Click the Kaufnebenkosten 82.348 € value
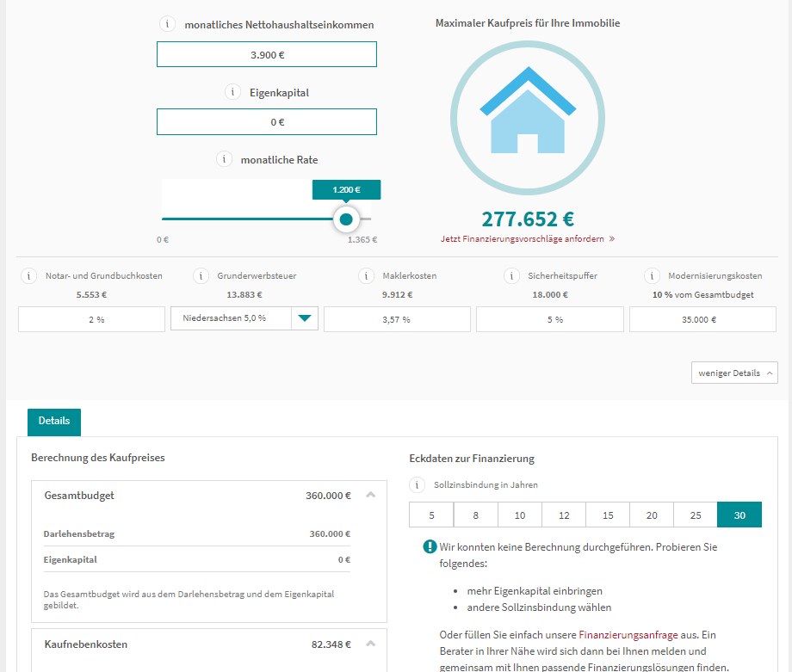Viewport: 792px width, 672px height. pyautogui.click(x=331, y=644)
